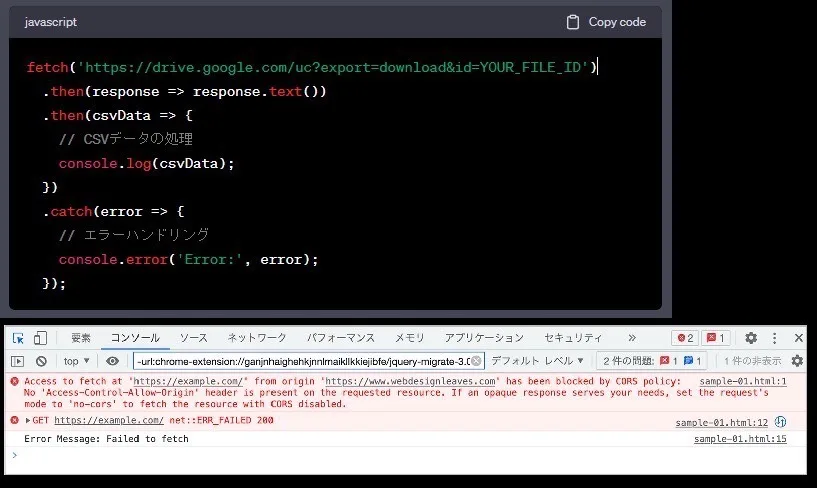Click the console filter input field
This screenshot has width=817, height=488.
(x=300, y=361)
